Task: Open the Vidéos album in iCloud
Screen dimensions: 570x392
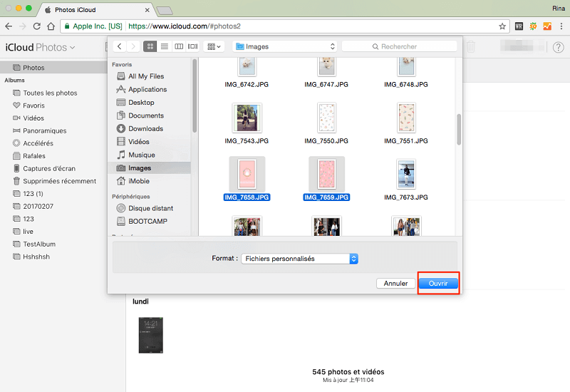Action: click(28, 118)
